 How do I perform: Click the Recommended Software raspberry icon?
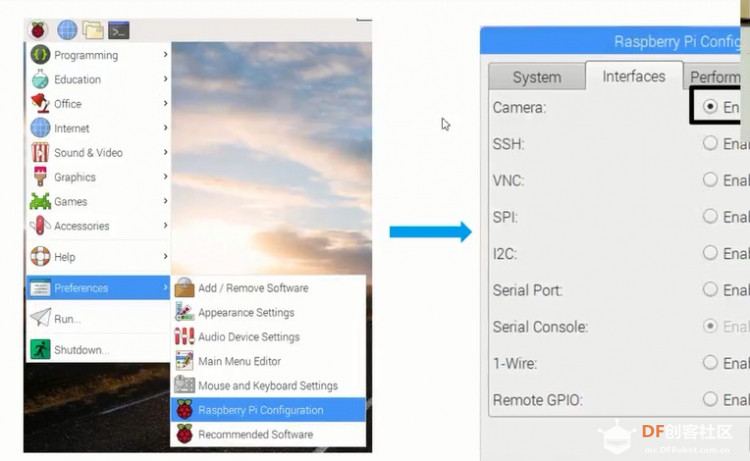(x=185, y=434)
